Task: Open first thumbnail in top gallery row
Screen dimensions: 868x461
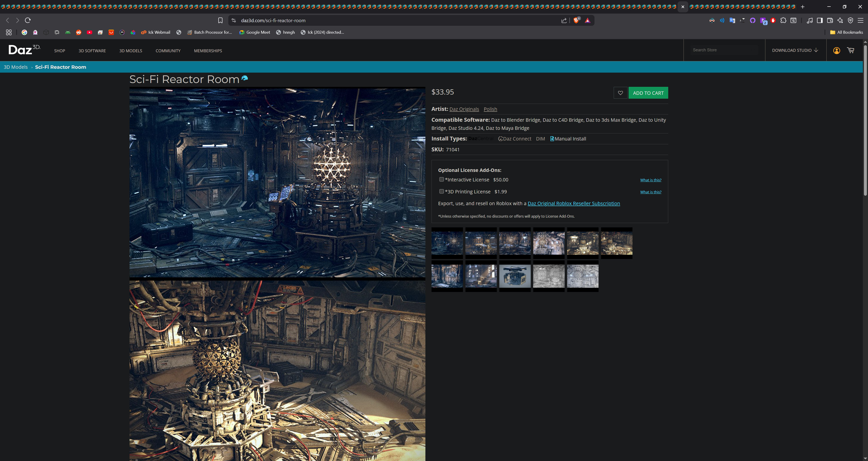Action: [447, 243]
